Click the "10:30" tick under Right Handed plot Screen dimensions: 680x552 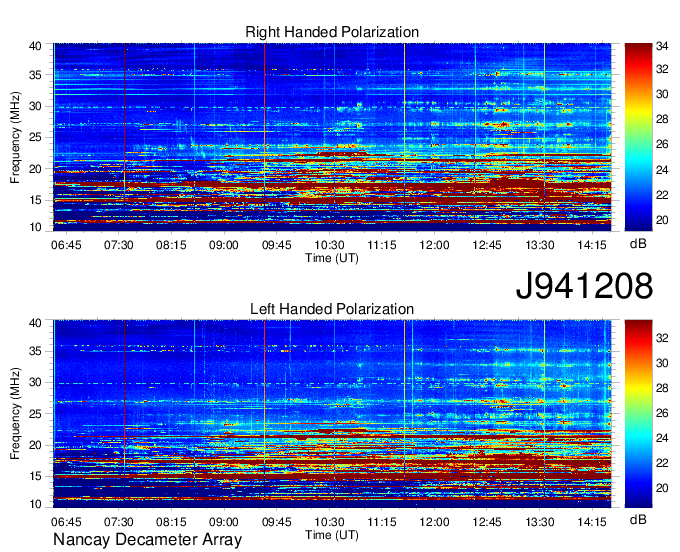point(329,245)
